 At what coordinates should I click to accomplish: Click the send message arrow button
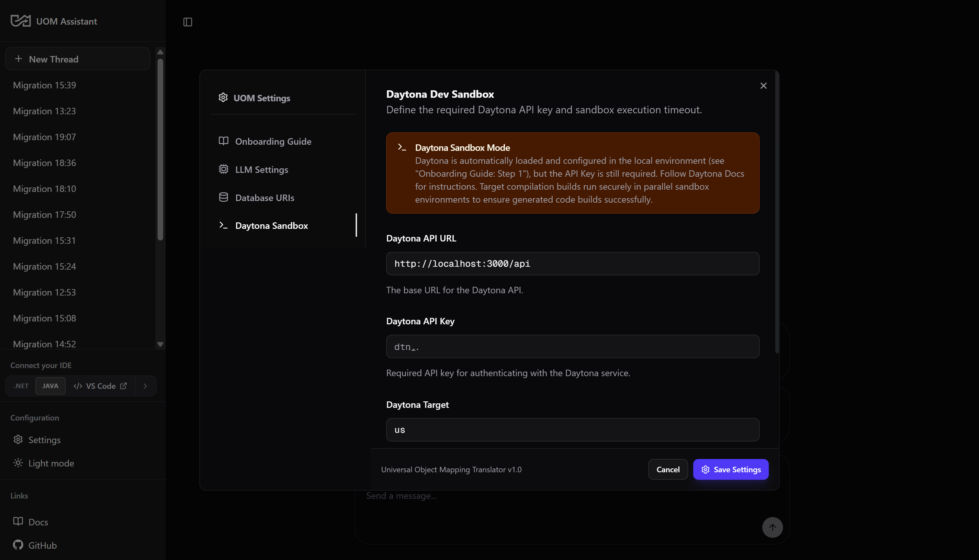772,527
